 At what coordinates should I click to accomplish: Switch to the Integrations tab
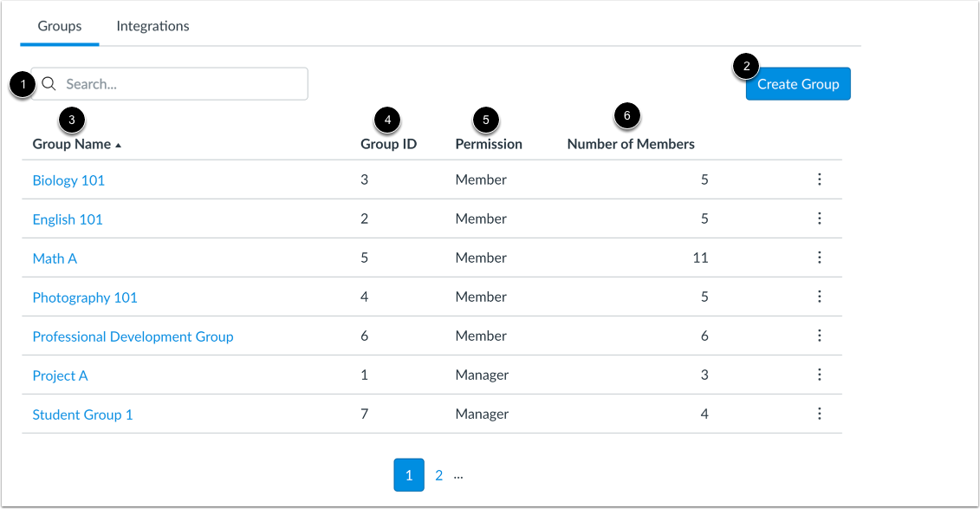pos(153,26)
